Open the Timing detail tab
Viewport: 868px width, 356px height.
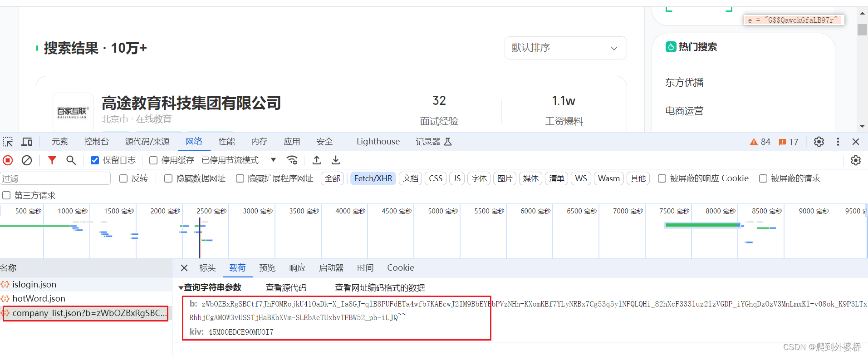365,268
